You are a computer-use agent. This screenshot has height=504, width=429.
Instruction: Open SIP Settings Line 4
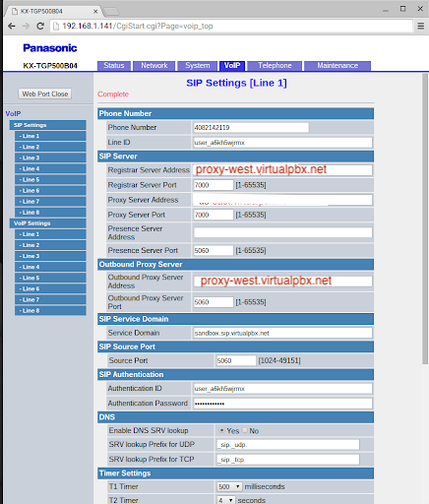(50, 168)
